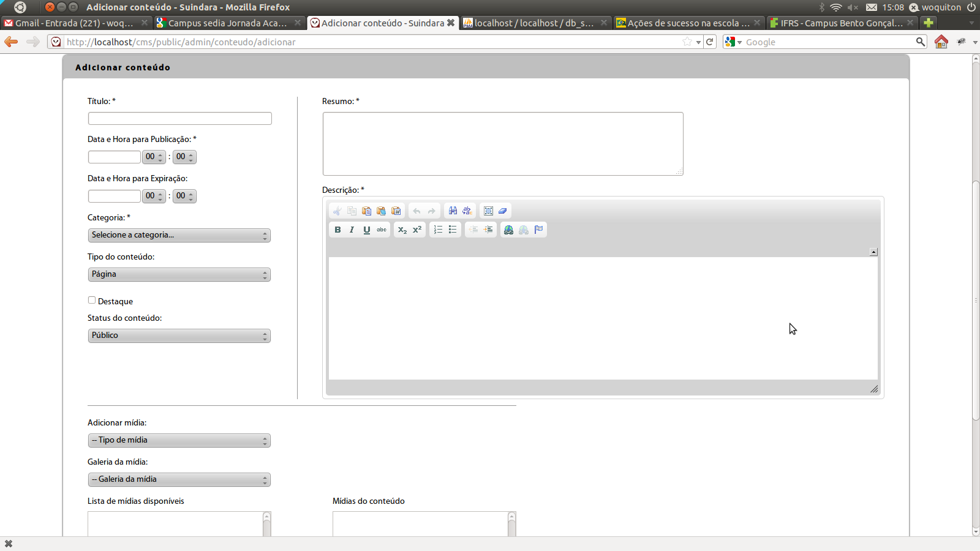The width and height of the screenshot is (980, 551).
Task: Toggle underline formatting in editor
Action: 366,230
